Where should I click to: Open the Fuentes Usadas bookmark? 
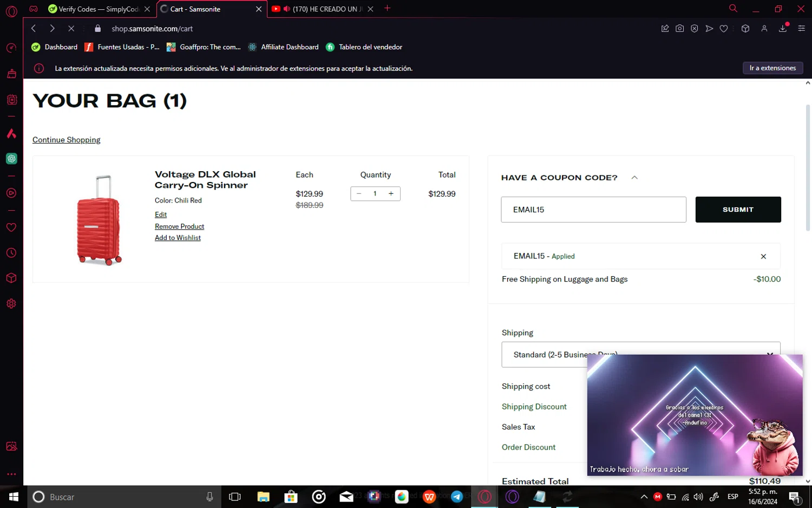pyautogui.click(x=122, y=47)
